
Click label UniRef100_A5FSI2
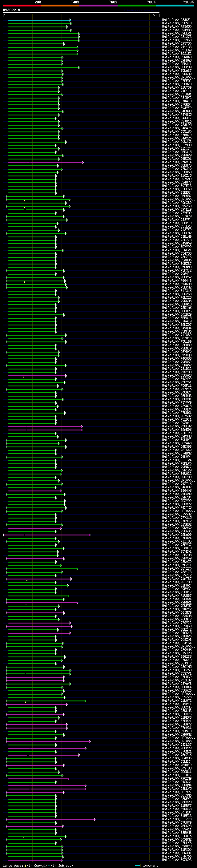177,271
